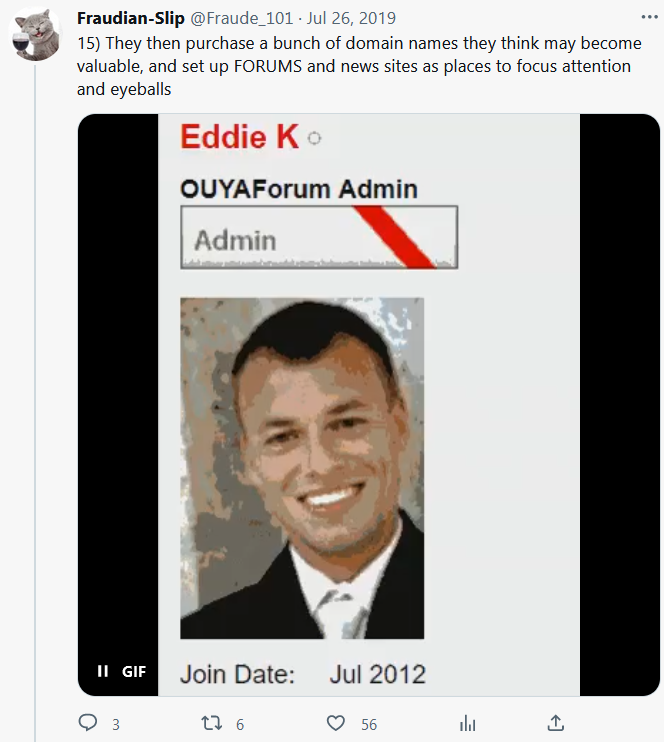Click the Eddie K name in GIF
Image resolution: width=664 pixels, height=742 pixels.
(239, 136)
